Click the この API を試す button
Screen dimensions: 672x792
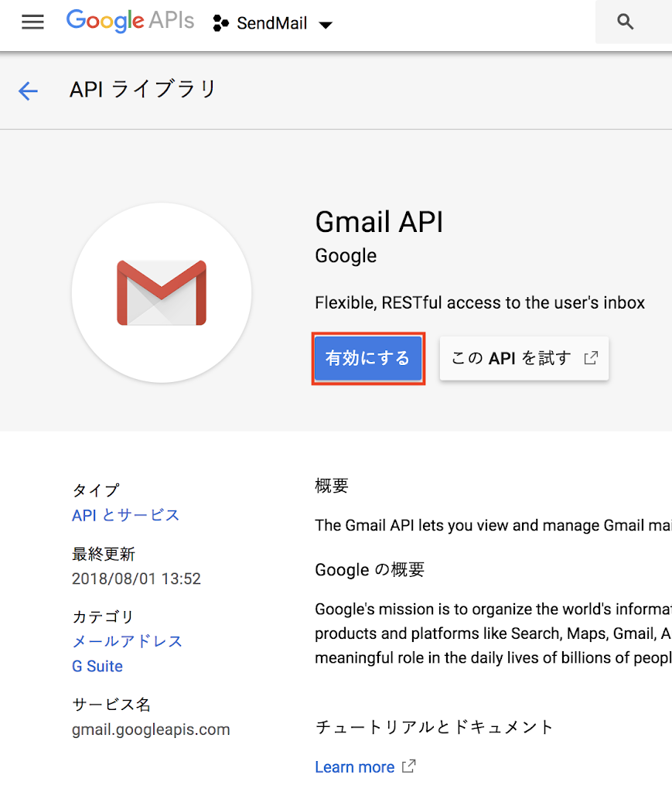point(524,358)
